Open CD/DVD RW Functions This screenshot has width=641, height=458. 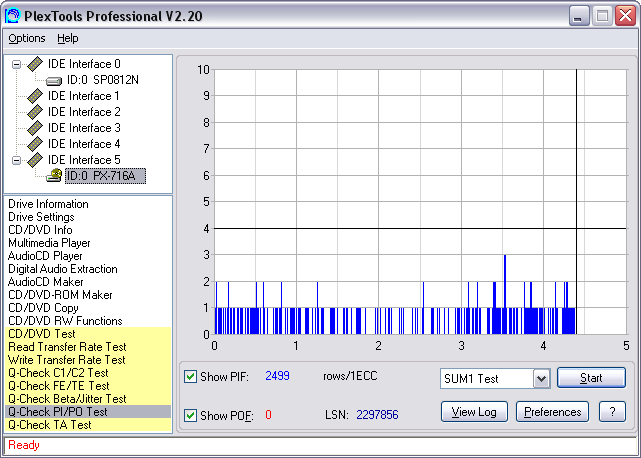click(65, 321)
